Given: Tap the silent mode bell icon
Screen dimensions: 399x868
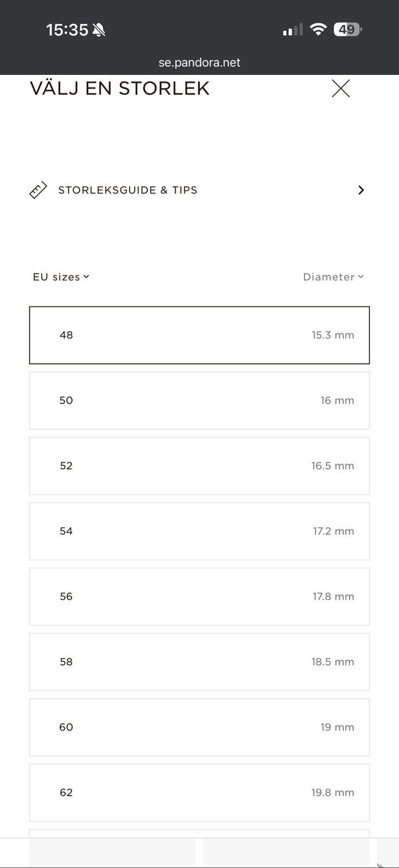Looking at the screenshot, I should click(99, 30).
